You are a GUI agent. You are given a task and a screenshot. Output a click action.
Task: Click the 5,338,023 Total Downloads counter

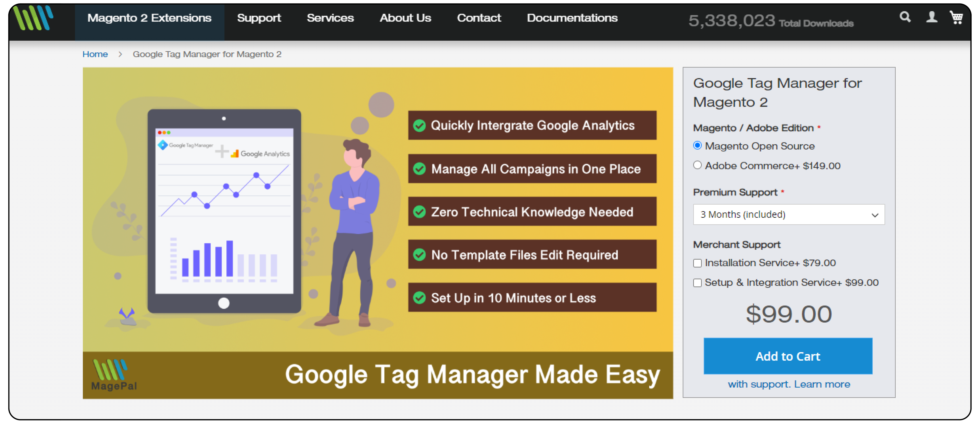[x=771, y=21]
